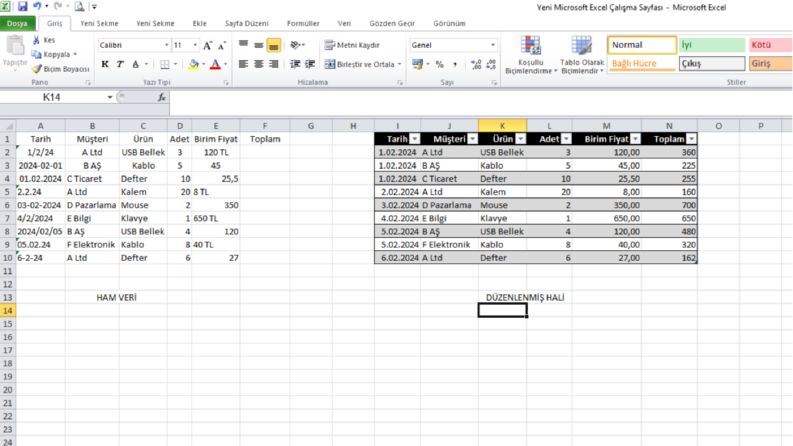Image resolution: width=793 pixels, height=446 pixels.
Task: Open Tablo Olarak Biçimlendir gallery
Action: click(x=582, y=55)
